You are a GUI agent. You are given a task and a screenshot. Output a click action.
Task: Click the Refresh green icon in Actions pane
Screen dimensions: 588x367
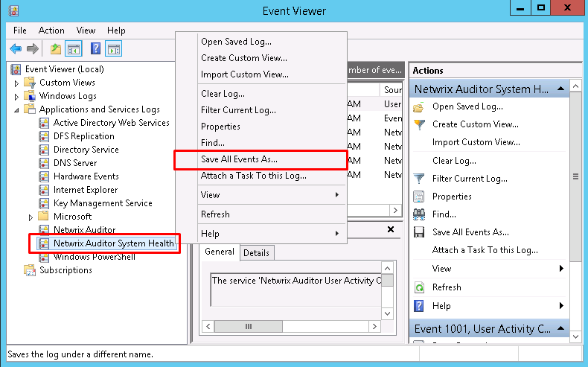click(419, 287)
